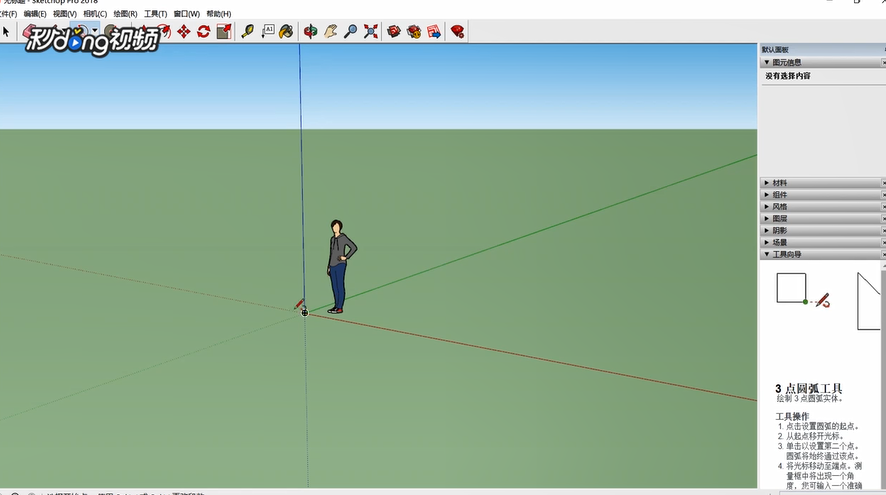Select the Paint Bucket tool
The image size is (886, 495).
(x=286, y=32)
